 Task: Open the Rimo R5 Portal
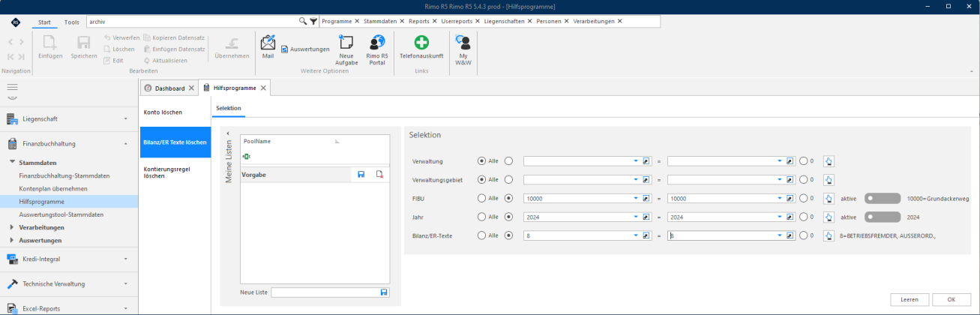(x=377, y=49)
